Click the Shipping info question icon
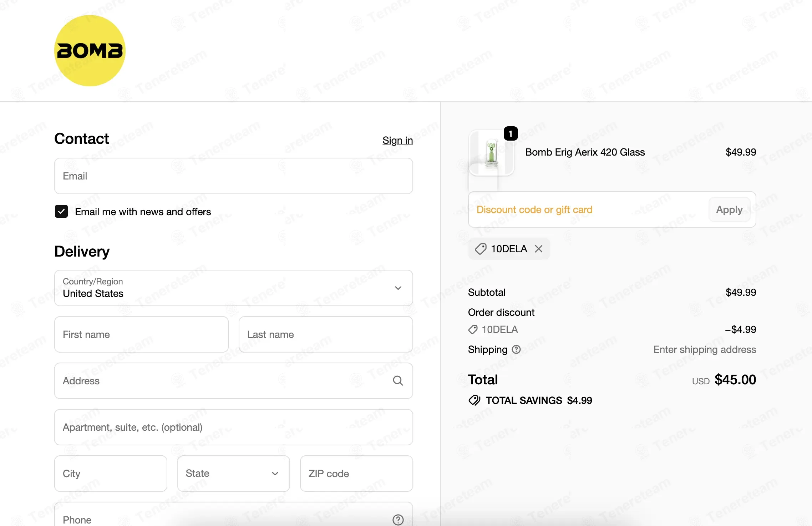Screen dimensions: 812x526 pos(516,349)
